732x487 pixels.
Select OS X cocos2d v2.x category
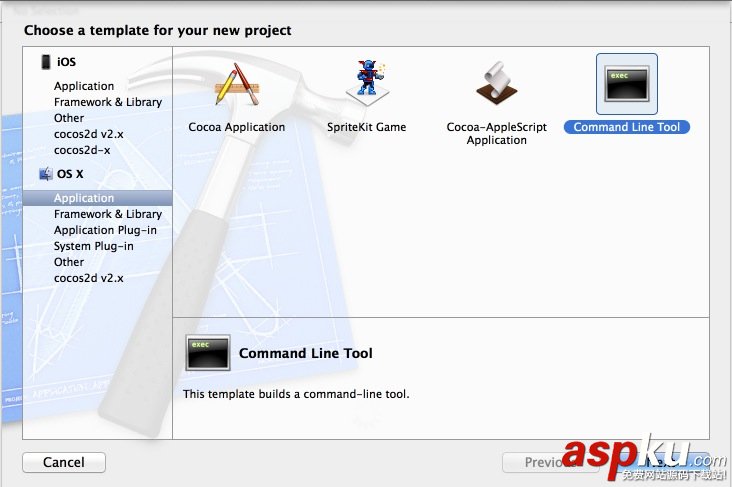click(x=89, y=278)
